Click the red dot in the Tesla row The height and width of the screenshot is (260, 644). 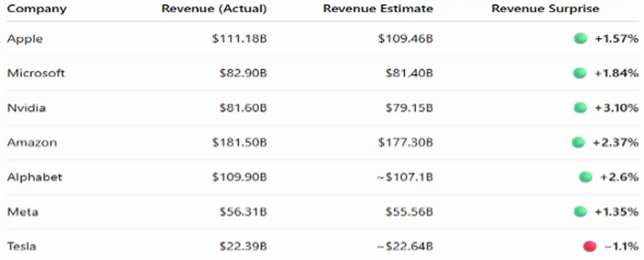[x=589, y=247]
